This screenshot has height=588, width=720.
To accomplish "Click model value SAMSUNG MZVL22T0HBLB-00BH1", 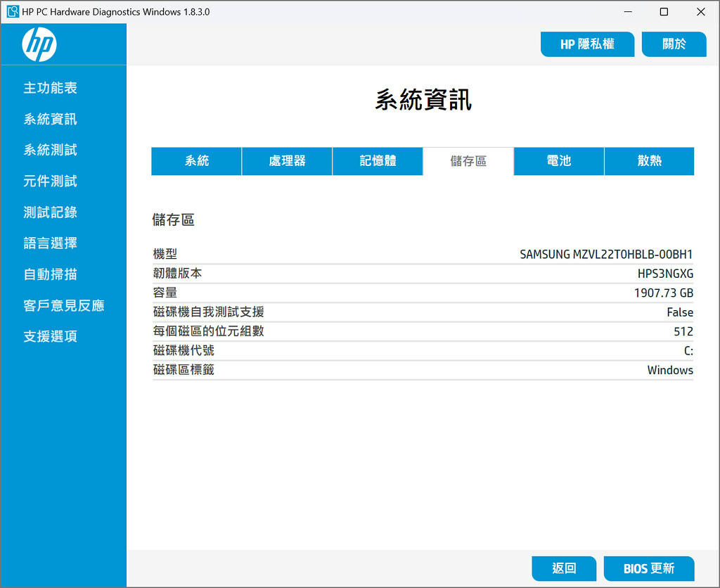I will click(x=606, y=254).
